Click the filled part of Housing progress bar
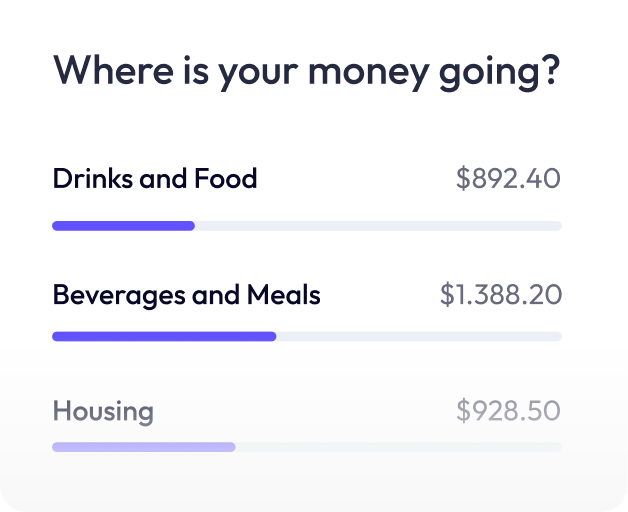Image resolution: width=628 pixels, height=512 pixels. pos(143,447)
